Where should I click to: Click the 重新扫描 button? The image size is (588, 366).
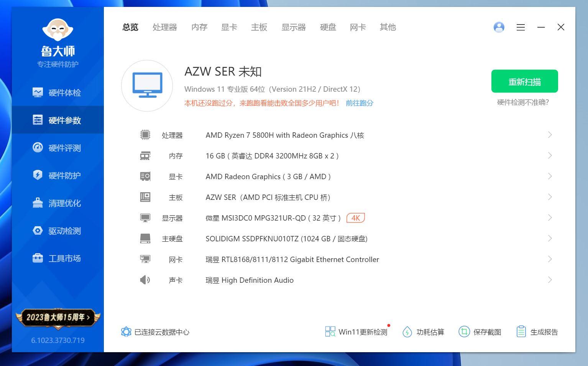524,81
